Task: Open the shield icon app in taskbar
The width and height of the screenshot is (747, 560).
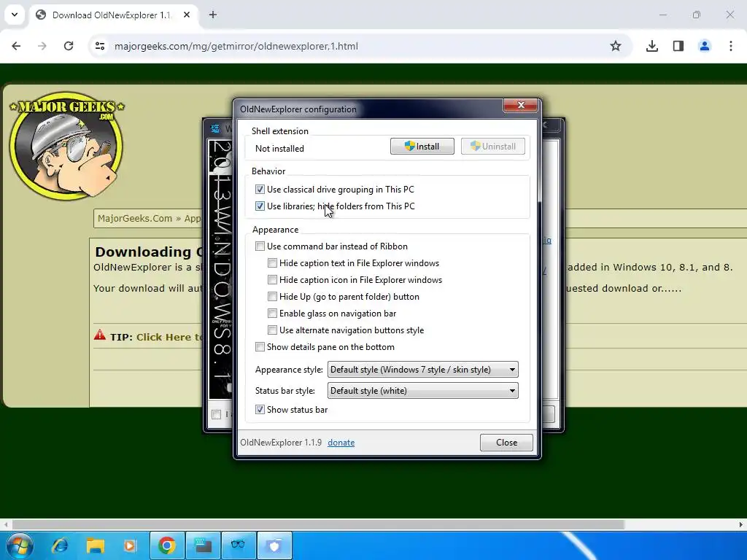Action: click(274, 545)
